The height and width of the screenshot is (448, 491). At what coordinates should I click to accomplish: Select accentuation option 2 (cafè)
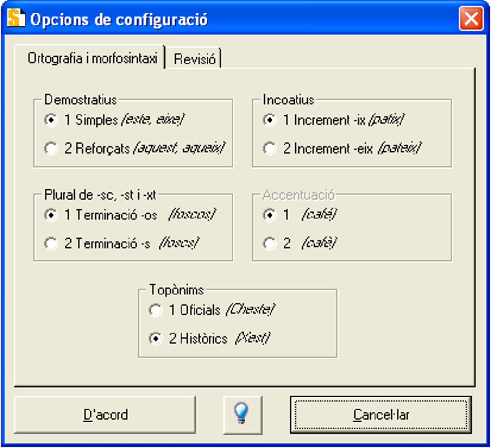tap(270, 243)
